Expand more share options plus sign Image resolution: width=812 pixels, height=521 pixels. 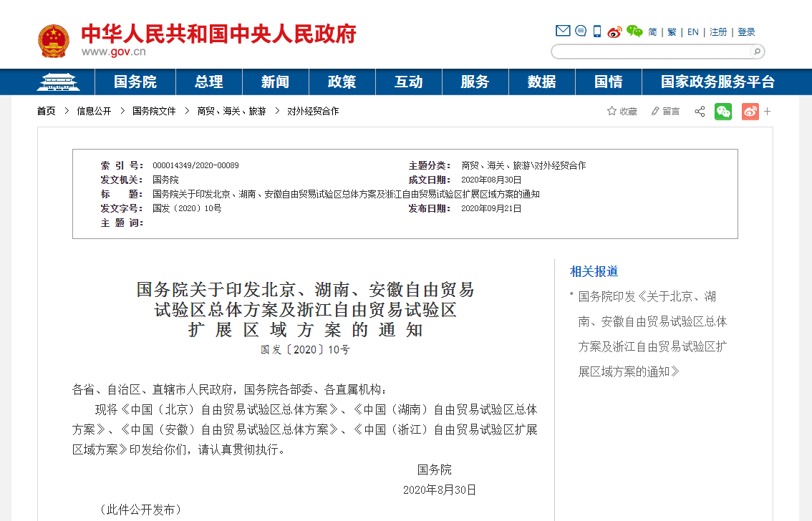click(x=768, y=112)
